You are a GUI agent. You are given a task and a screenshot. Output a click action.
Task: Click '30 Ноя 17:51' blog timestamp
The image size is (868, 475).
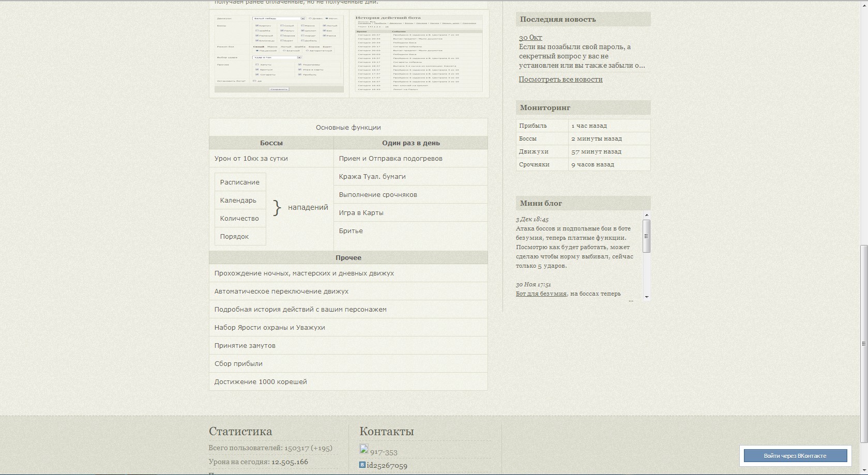(533, 284)
